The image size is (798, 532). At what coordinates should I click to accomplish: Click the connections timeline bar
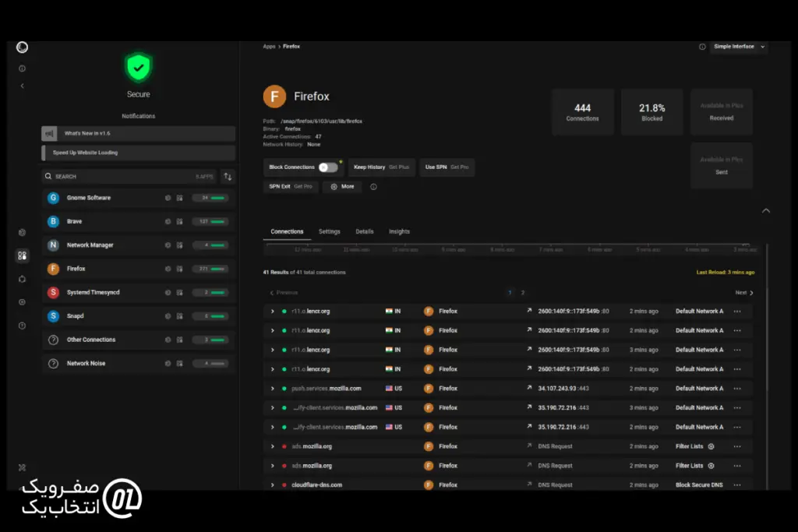click(x=511, y=248)
